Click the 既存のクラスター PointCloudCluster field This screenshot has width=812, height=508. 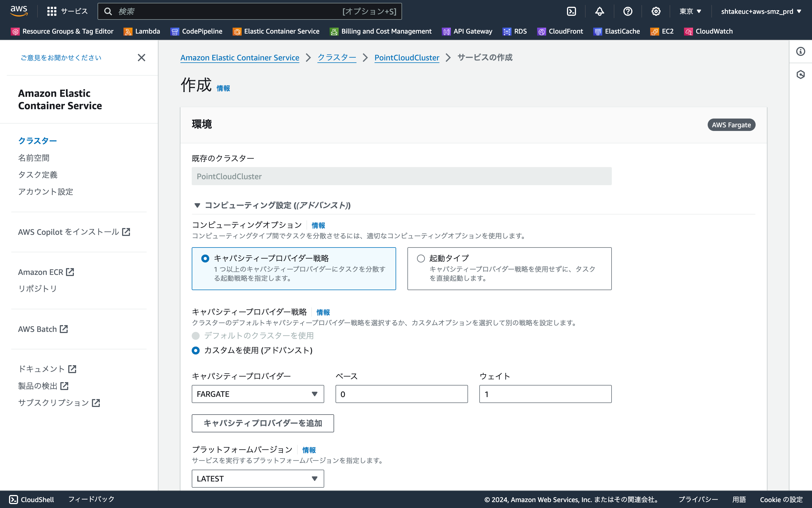pyautogui.click(x=401, y=176)
